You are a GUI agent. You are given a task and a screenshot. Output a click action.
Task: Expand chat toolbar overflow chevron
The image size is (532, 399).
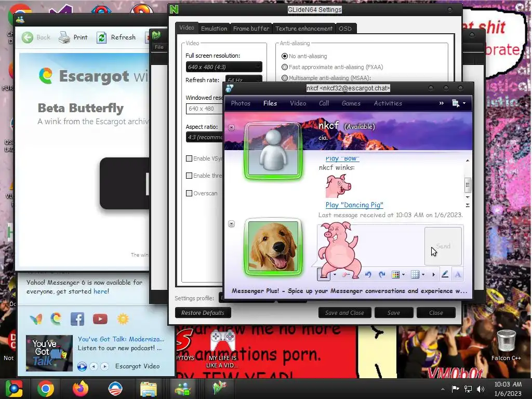coord(442,103)
